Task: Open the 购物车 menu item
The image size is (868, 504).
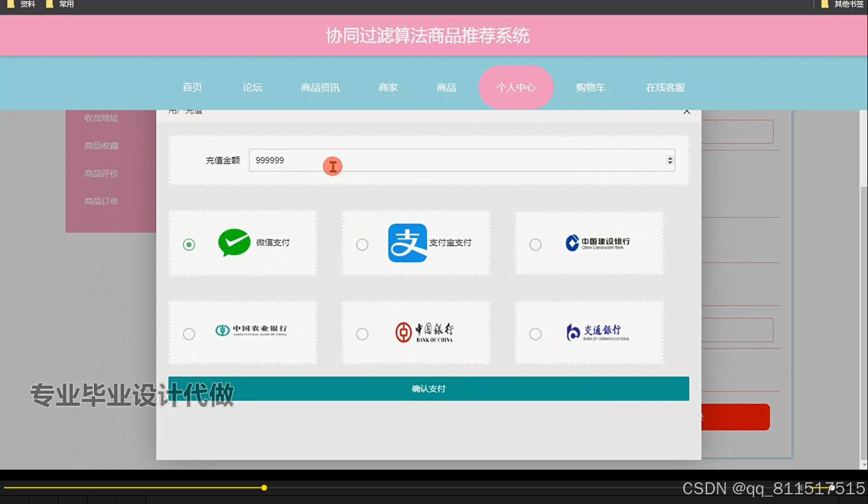Action: 590,87
